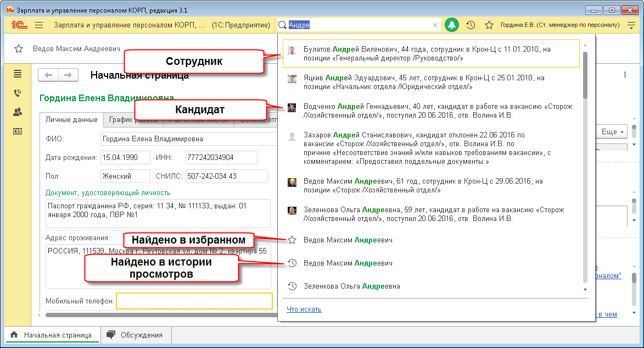Click the ИНН field
The height and width of the screenshot is (348, 644).
point(221,158)
